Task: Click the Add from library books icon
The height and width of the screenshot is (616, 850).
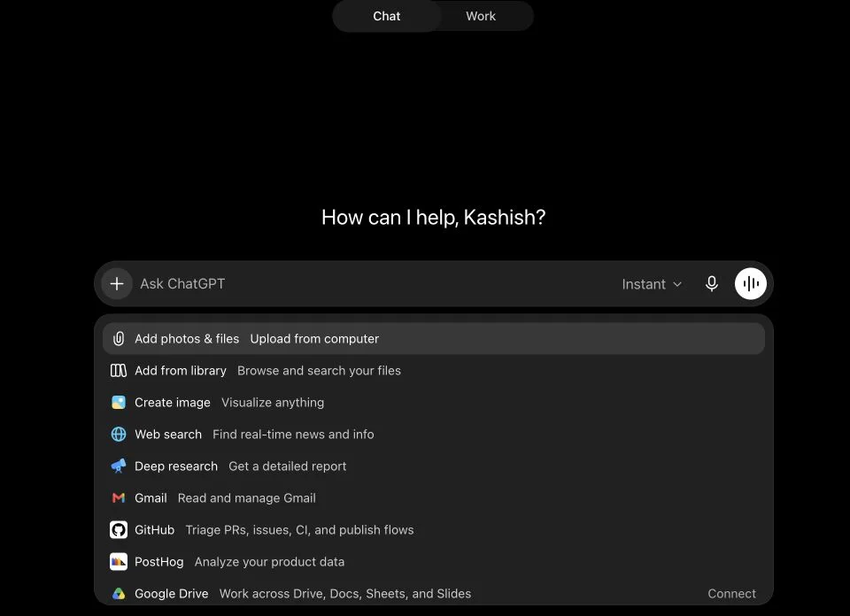Action: (119, 371)
